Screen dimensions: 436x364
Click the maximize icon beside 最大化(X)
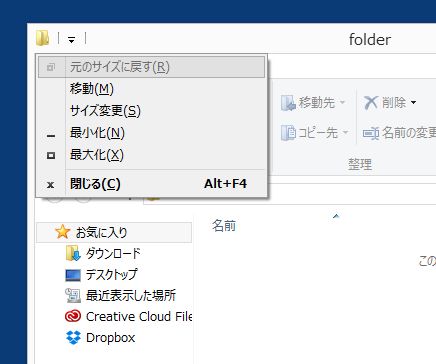[x=51, y=155]
